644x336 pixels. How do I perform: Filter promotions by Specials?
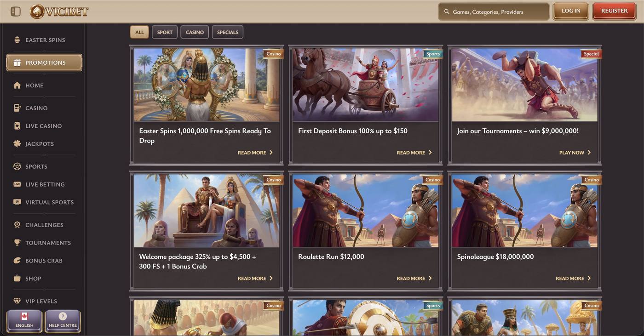(228, 32)
